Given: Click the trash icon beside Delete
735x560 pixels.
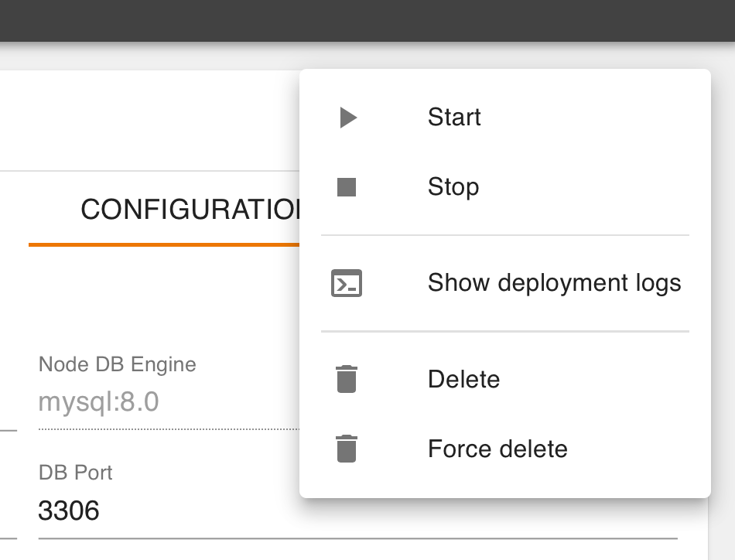Looking at the screenshot, I should 348,379.
